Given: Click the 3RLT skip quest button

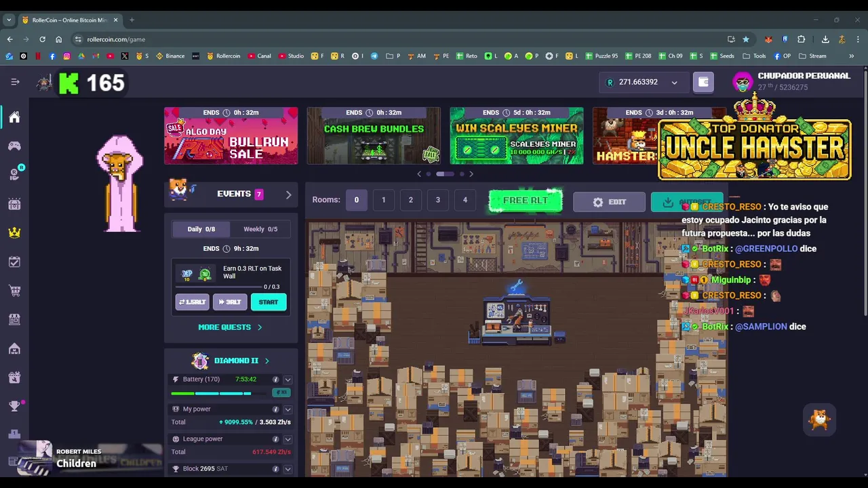Looking at the screenshot, I should tap(230, 302).
